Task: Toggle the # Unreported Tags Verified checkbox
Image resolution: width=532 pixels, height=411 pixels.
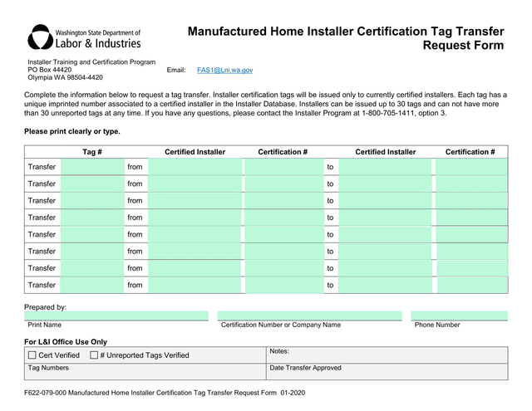Action: pos(94,355)
